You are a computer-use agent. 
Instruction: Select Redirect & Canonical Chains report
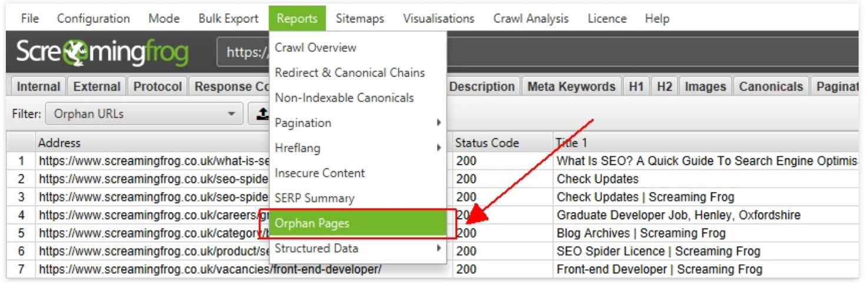358,73
